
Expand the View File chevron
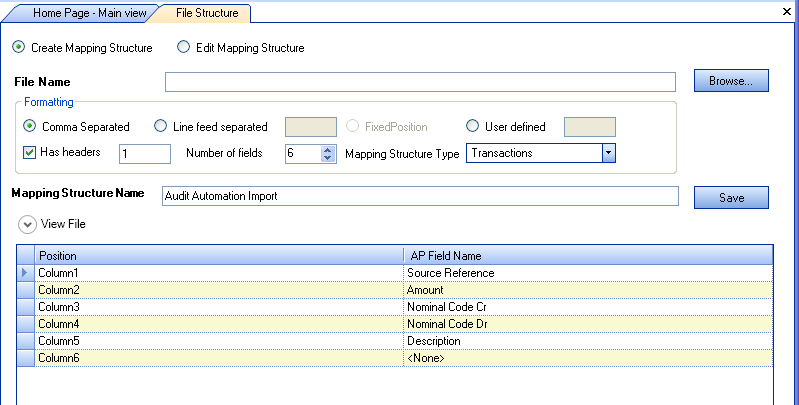coord(28,225)
